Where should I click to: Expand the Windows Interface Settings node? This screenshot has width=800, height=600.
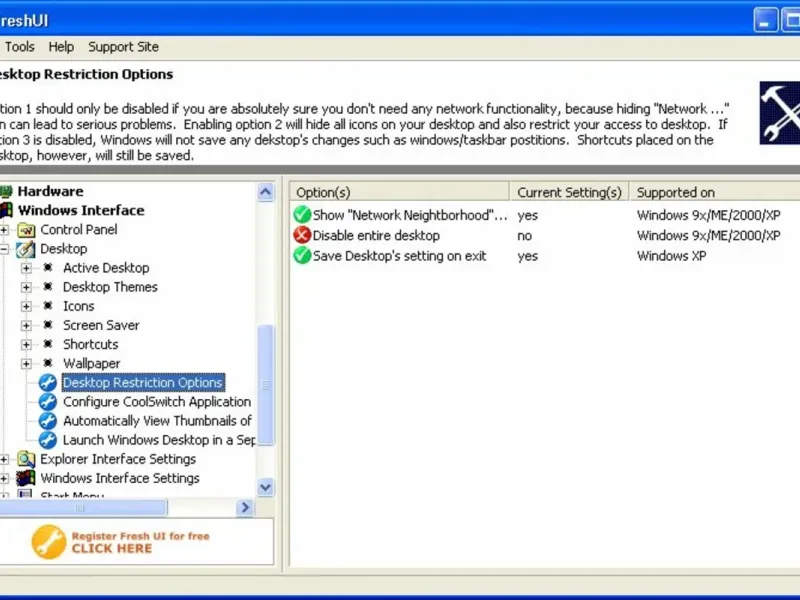pyautogui.click(x=4, y=479)
